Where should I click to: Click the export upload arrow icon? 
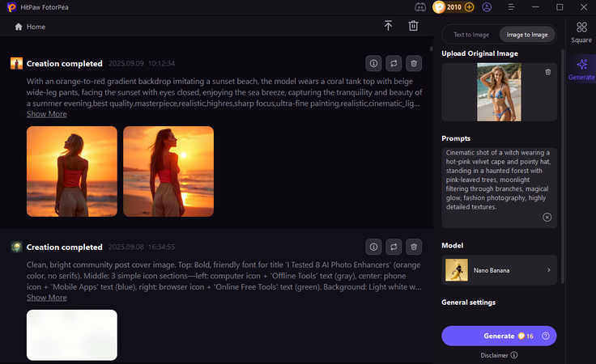click(x=388, y=26)
